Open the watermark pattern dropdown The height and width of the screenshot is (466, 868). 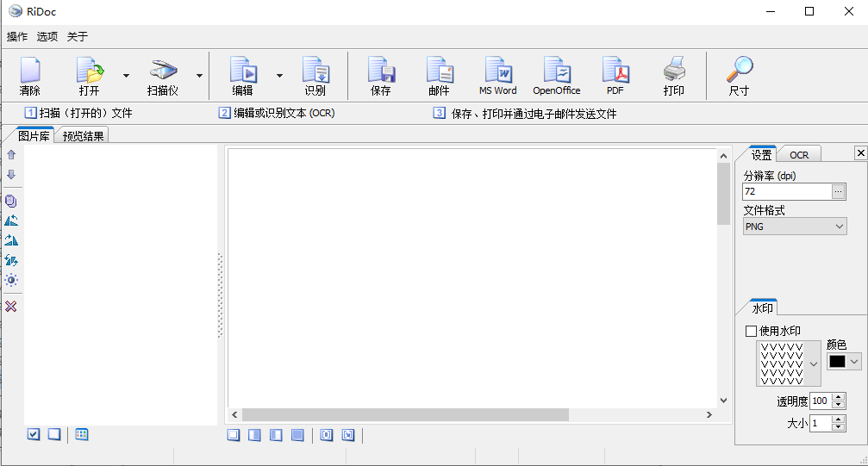pos(815,363)
